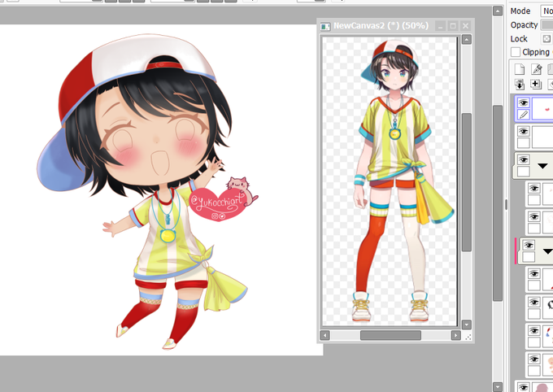Click the pencil icon on the selected layer

pos(524,115)
